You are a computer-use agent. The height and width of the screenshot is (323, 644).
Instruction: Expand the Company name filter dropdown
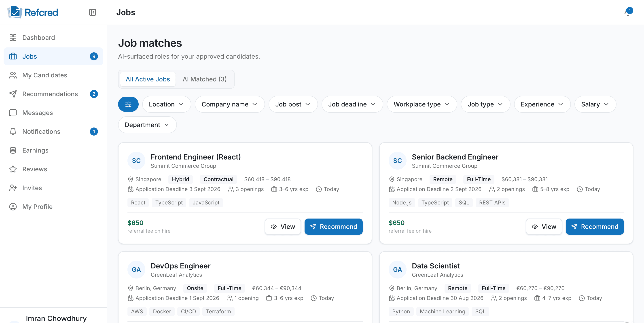[x=229, y=104]
